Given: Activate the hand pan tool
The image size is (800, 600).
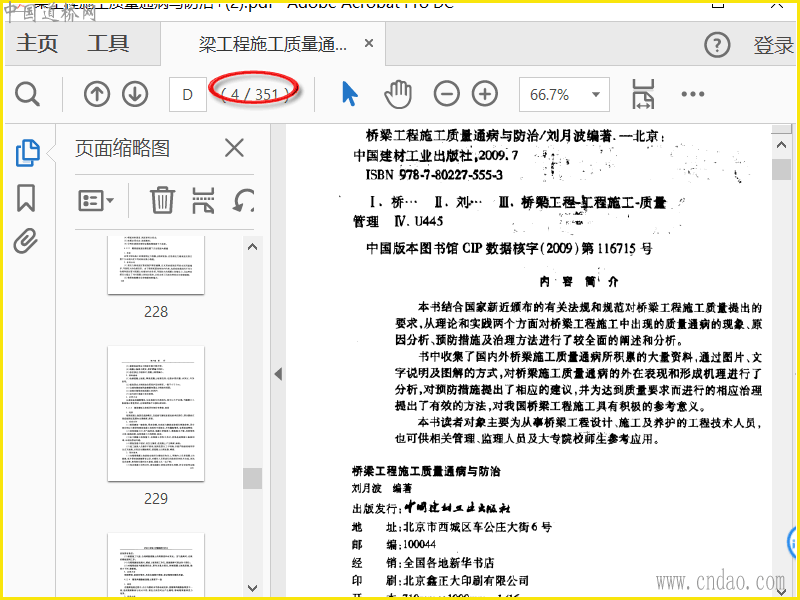Looking at the screenshot, I should tap(398, 94).
